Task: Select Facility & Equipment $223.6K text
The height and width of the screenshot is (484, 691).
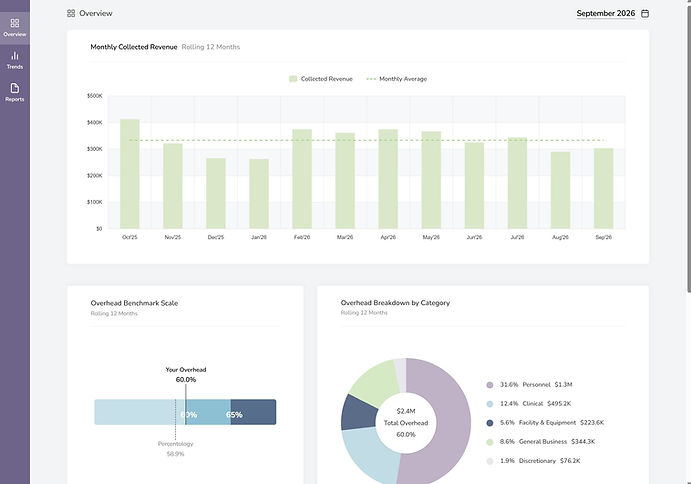Action: (552, 423)
